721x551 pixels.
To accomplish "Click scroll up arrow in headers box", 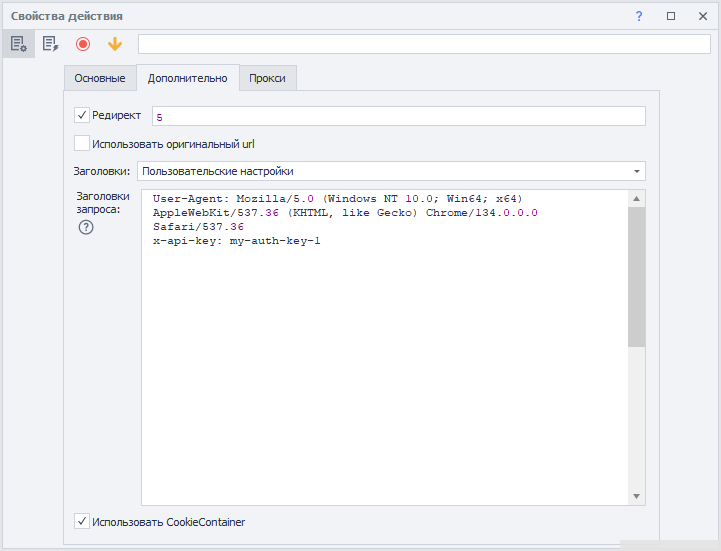I will [x=637, y=198].
